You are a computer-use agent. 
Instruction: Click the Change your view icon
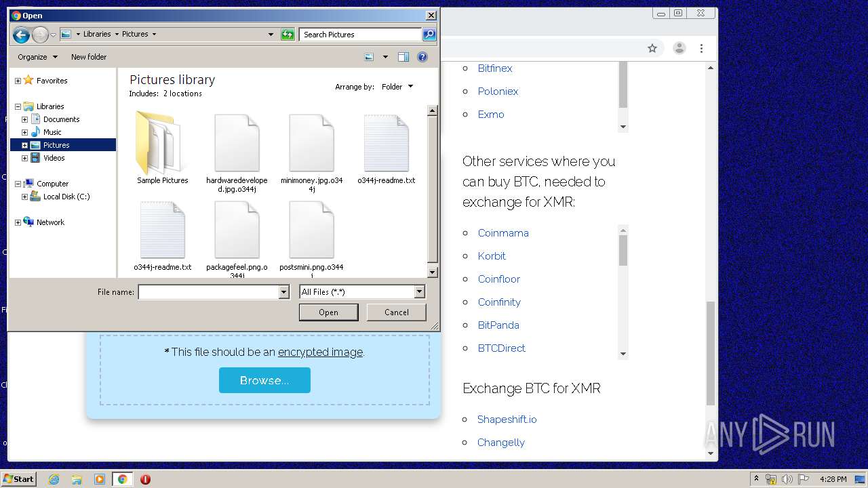(x=369, y=57)
